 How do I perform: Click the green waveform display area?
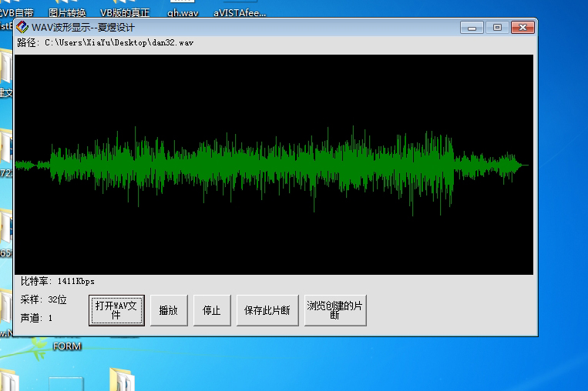click(x=274, y=165)
